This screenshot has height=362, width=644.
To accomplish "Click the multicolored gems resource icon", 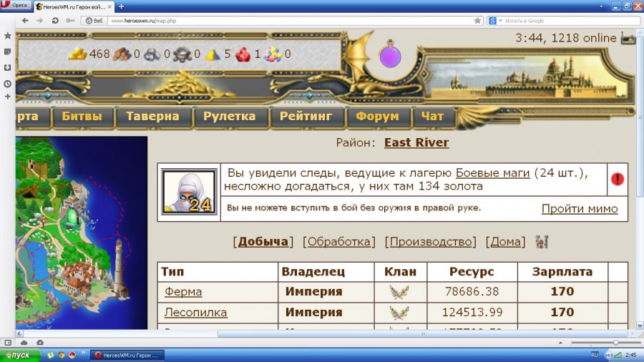I will tap(273, 54).
